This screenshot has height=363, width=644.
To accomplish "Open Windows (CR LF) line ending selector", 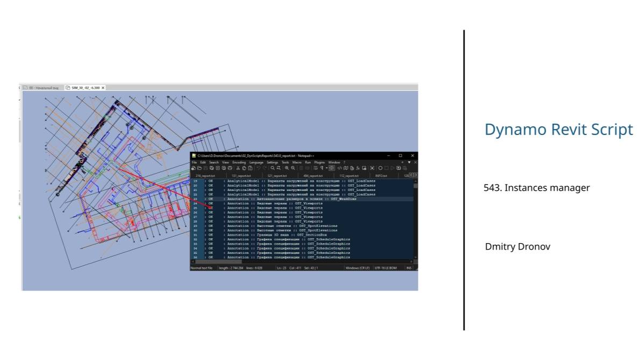I will [x=357, y=268].
